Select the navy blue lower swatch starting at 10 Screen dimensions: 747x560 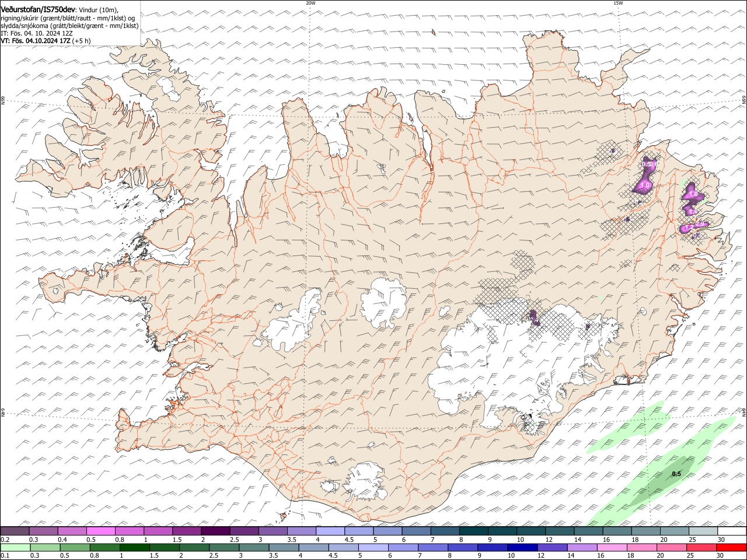point(522,548)
